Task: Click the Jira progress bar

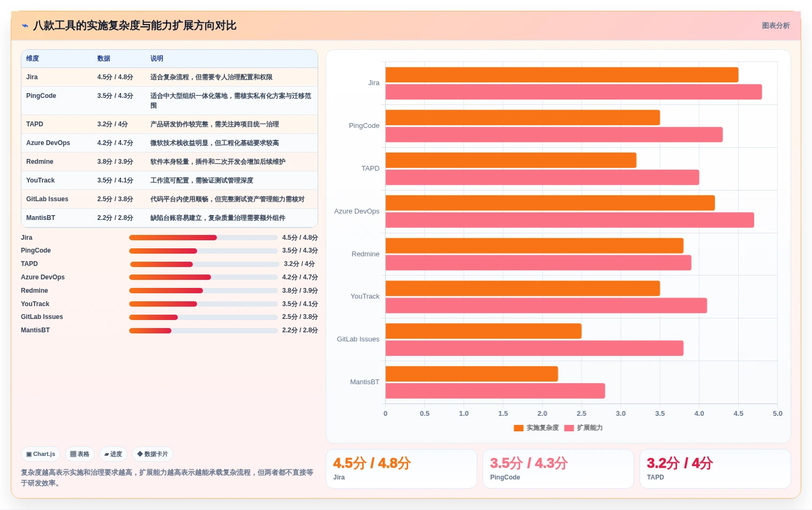Action: click(x=203, y=238)
